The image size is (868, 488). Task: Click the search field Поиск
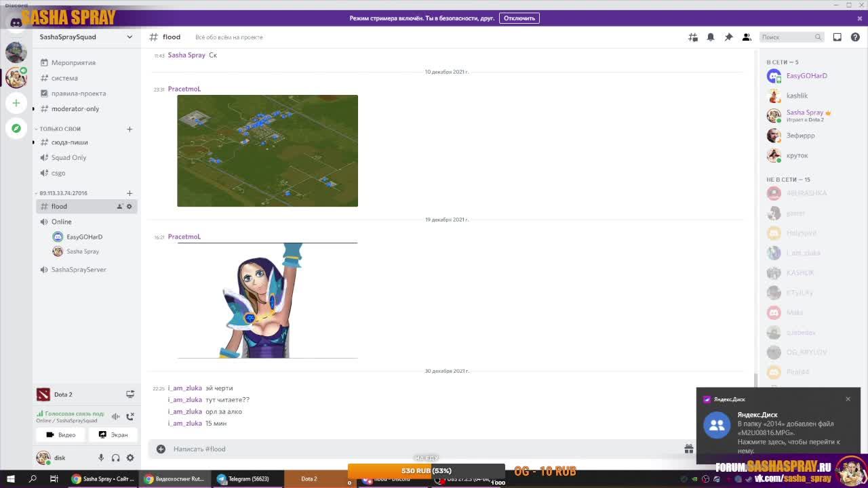pyautogui.click(x=791, y=37)
